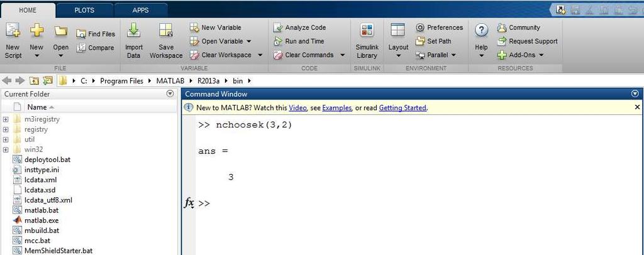Open the Current Folder panel actions menu

pos(170,94)
